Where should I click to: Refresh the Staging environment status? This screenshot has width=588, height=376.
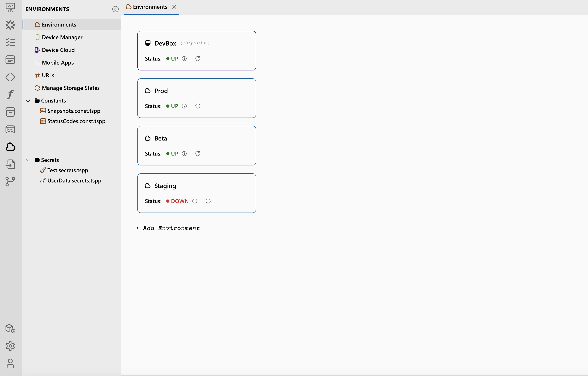tap(208, 201)
